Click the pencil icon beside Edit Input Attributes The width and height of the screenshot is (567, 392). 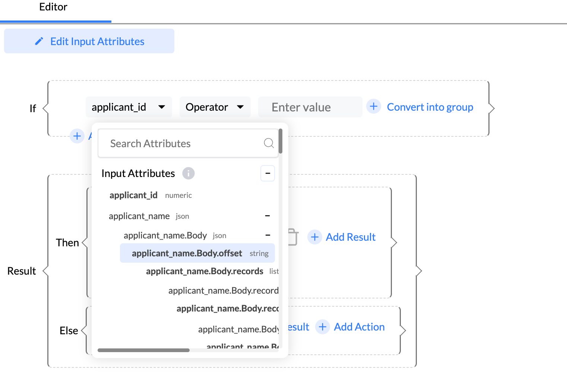click(x=39, y=41)
